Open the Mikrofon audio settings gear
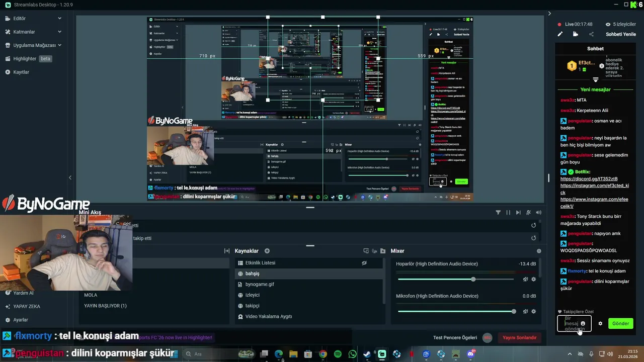644x362 pixels. click(534, 311)
